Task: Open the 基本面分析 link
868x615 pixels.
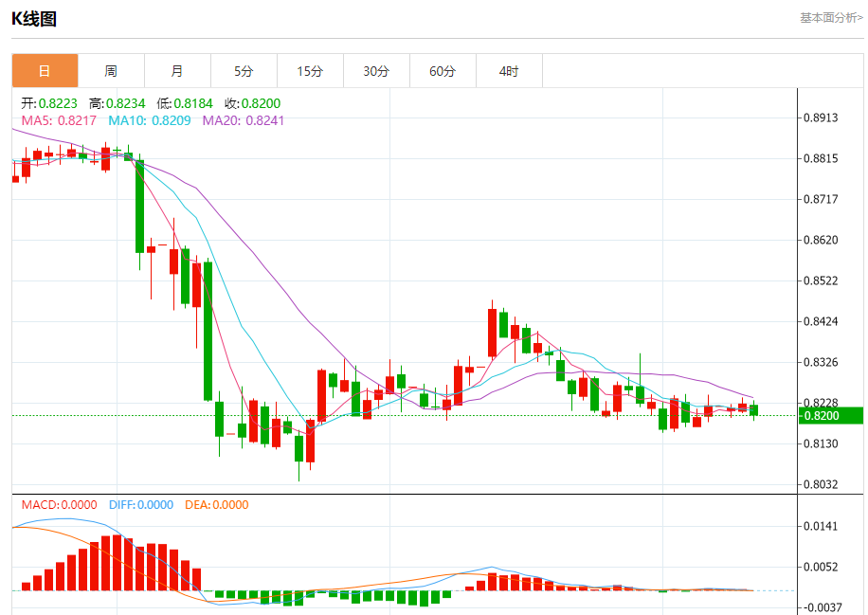Action: 831,18
